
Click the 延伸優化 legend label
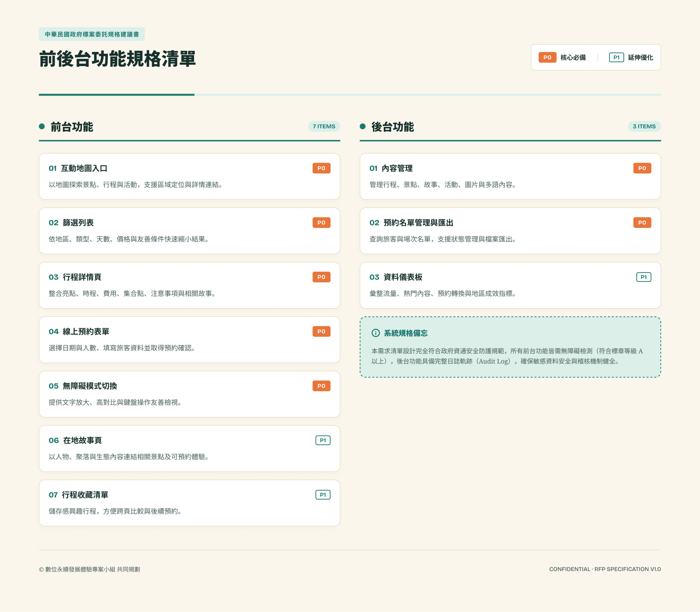640,57
